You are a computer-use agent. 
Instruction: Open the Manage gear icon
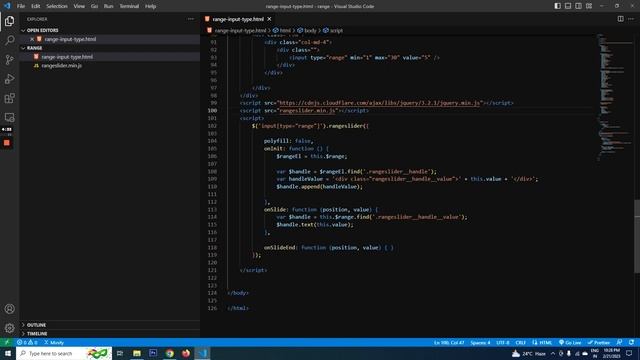(x=9, y=328)
